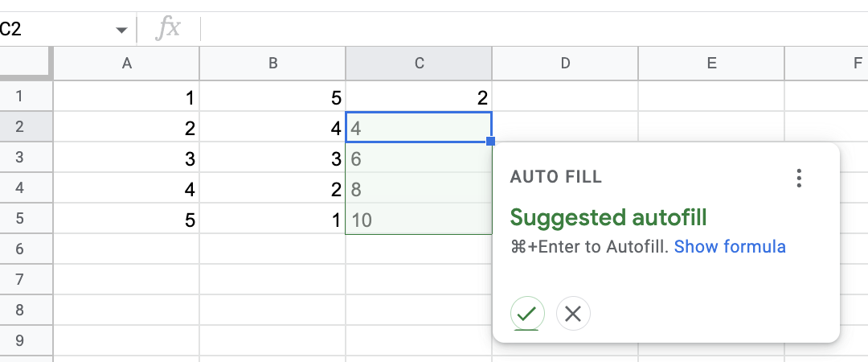Open the Auto Fill three-dot options menu
This screenshot has width=868, height=362.
point(798,178)
